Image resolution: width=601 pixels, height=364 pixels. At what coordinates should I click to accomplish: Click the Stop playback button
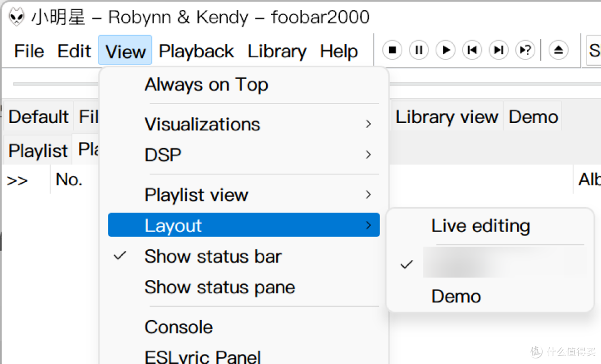tap(392, 50)
